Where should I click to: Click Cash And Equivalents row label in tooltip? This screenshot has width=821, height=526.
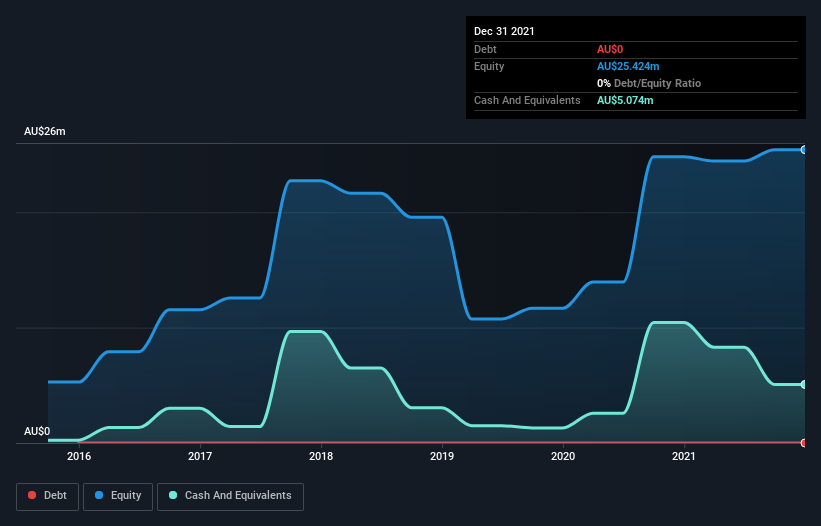point(527,100)
